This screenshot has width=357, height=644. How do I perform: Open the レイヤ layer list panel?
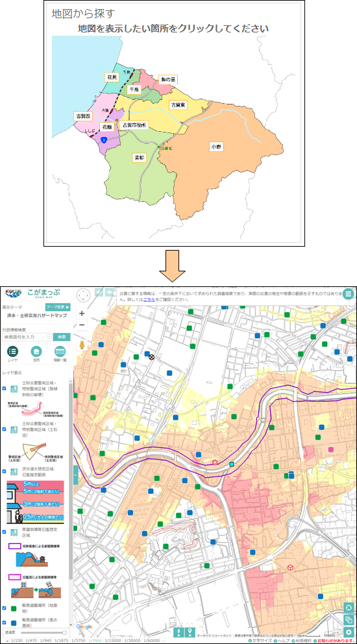tap(13, 353)
